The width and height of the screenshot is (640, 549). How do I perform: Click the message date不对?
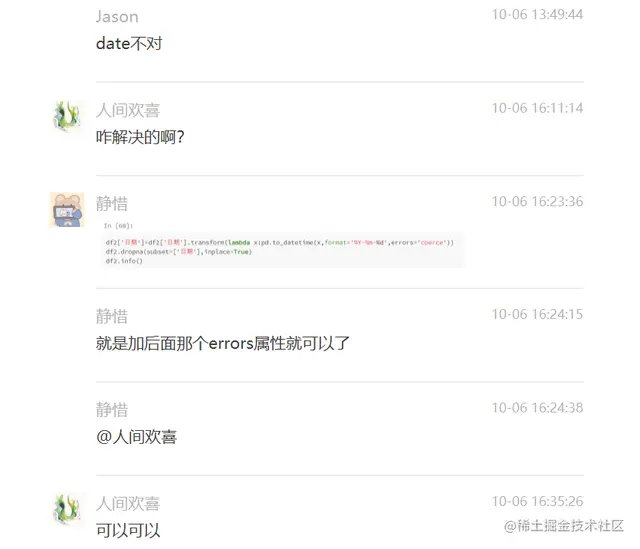(x=129, y=43)
